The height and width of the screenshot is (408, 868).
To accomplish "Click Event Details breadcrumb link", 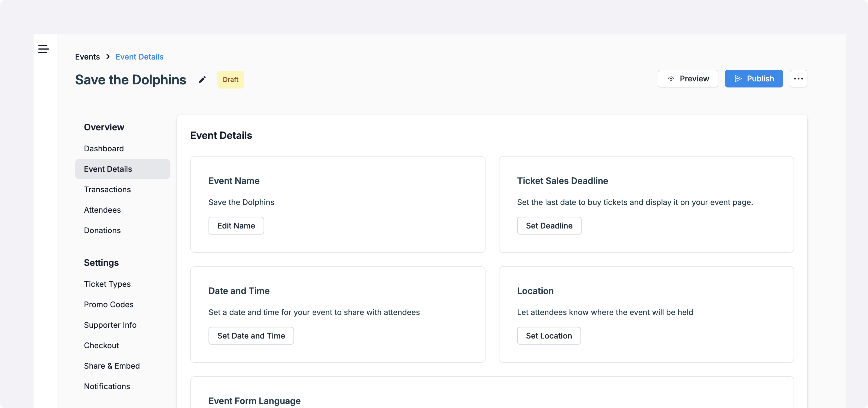I will click(139, 57).
